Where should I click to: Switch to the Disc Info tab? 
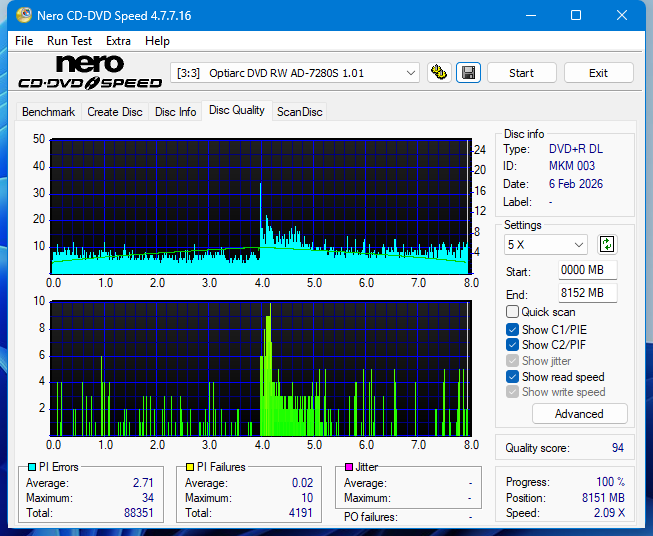175,112
